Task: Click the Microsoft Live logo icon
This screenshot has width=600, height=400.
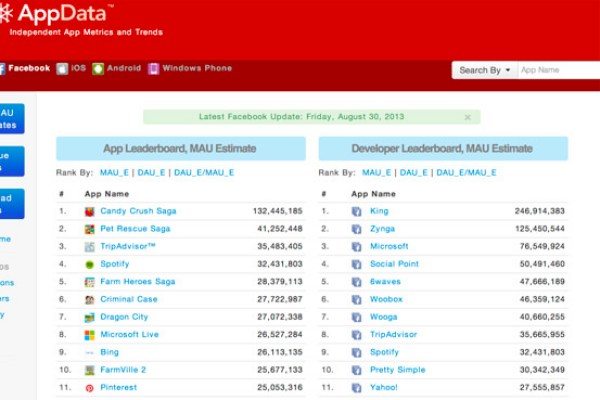Action: tap(90, 335)
